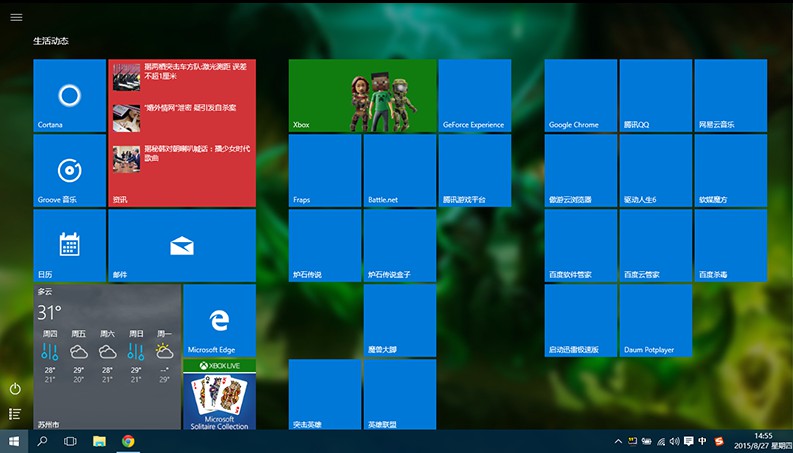Viewport: 793px width, 453px height.
Task: Open the Cortana tile
Action: tap(69, 96)
